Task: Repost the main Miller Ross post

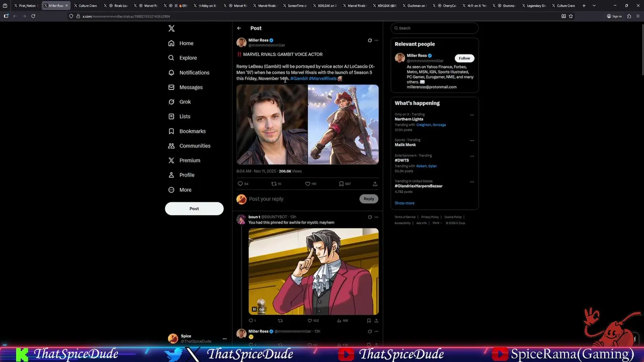Action: tap(274, 184)
